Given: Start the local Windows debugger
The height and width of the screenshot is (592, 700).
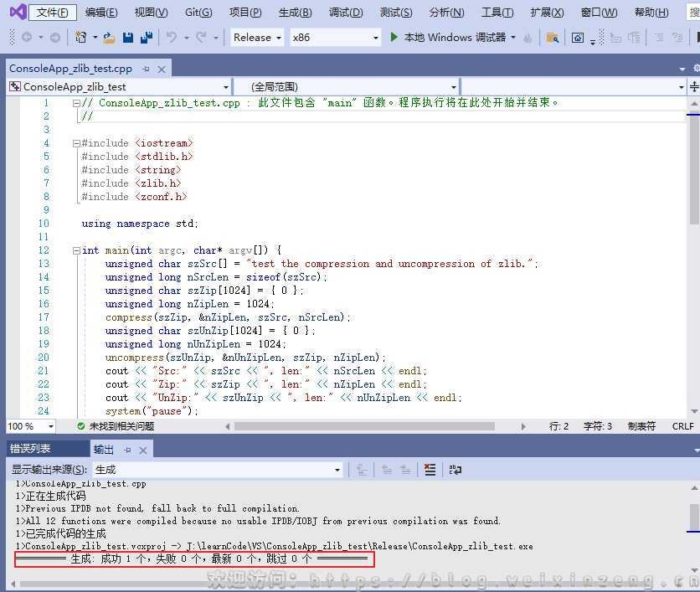Looking at the screenshot, I should [x=448, y=38].
